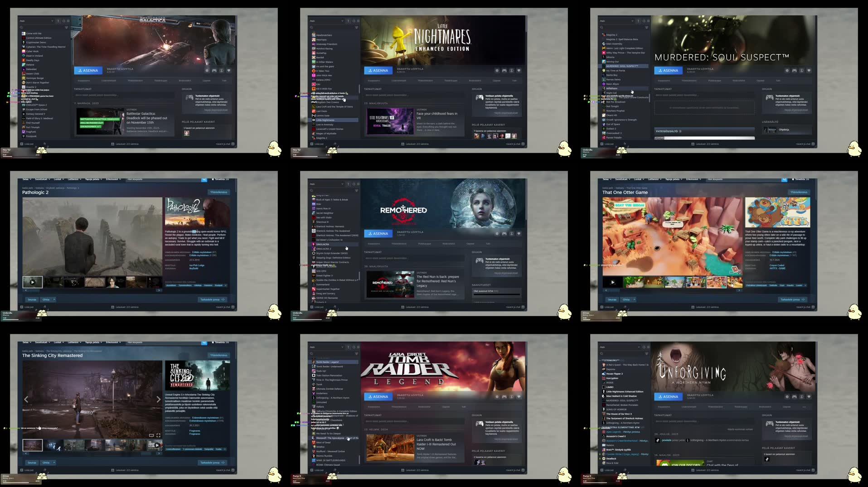Click the info icon next to Murdered's install button

tap(801, 70)
